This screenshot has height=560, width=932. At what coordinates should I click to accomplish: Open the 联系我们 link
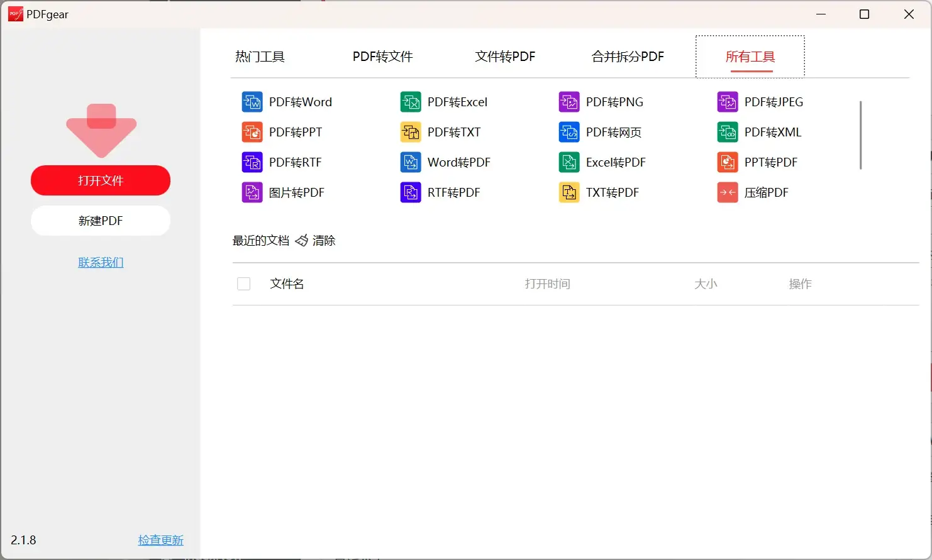tap(101, 262)
